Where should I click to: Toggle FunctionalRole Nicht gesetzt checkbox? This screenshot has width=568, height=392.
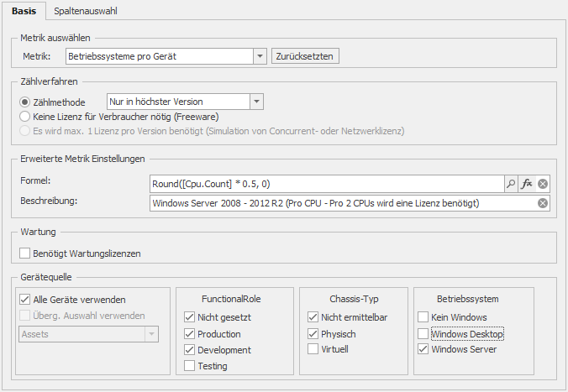(189, 317)
